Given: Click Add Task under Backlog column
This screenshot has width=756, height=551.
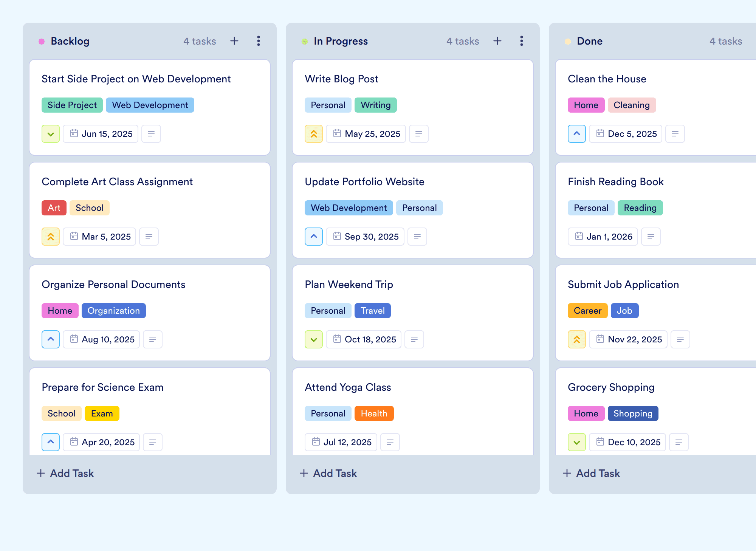Looking at the screenshot, I should [x=65, y=473].
